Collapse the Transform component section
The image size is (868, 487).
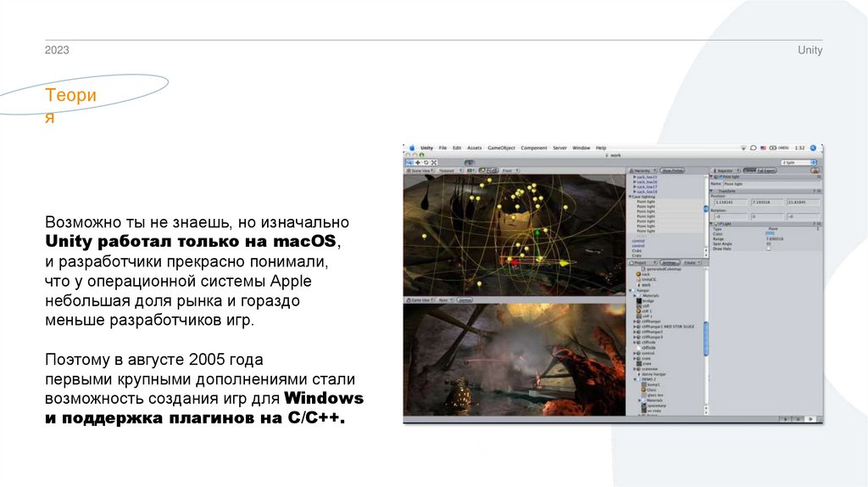(711, 191)
